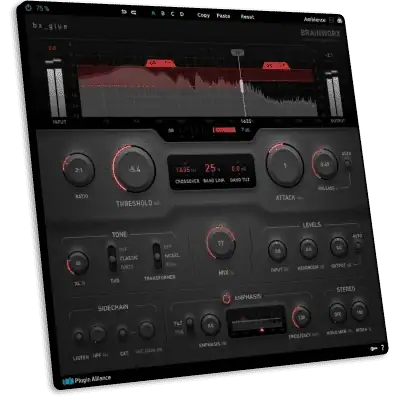Click the emphasis curve display

[256, 321]
